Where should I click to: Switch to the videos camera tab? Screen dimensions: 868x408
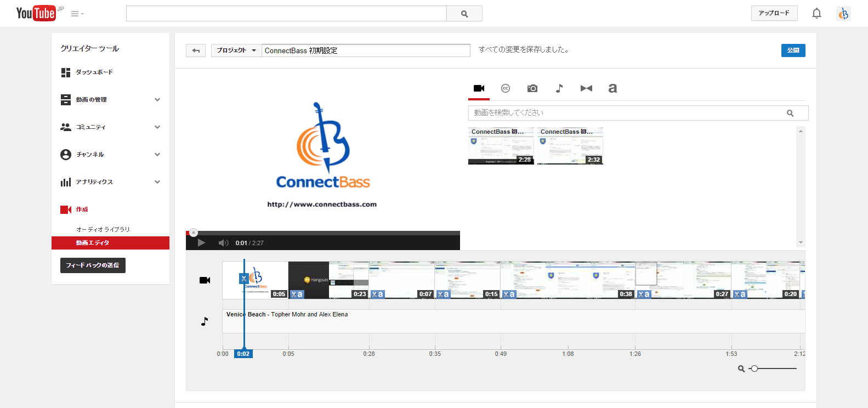[479, 88]
